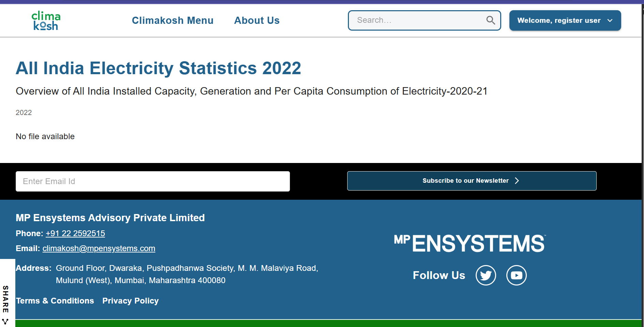Image resolution: width=644 pixels, height=327 pixels.
Task: Click the vertical SHARE side tab
Action: tap(5, 299)
